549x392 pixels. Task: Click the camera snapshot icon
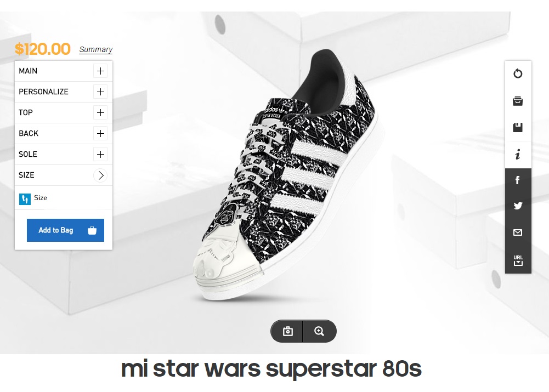[287, 331]
